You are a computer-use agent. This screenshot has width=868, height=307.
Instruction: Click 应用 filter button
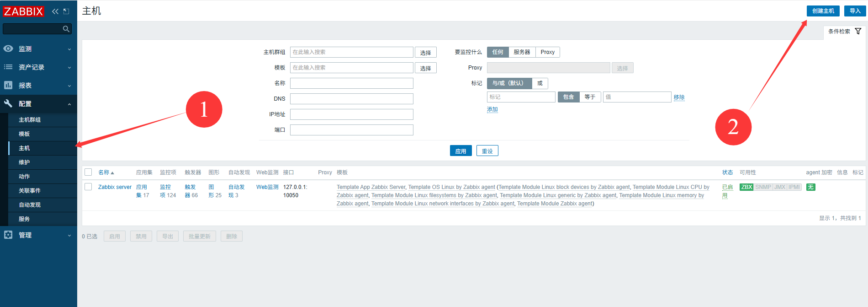click(460, 151)
